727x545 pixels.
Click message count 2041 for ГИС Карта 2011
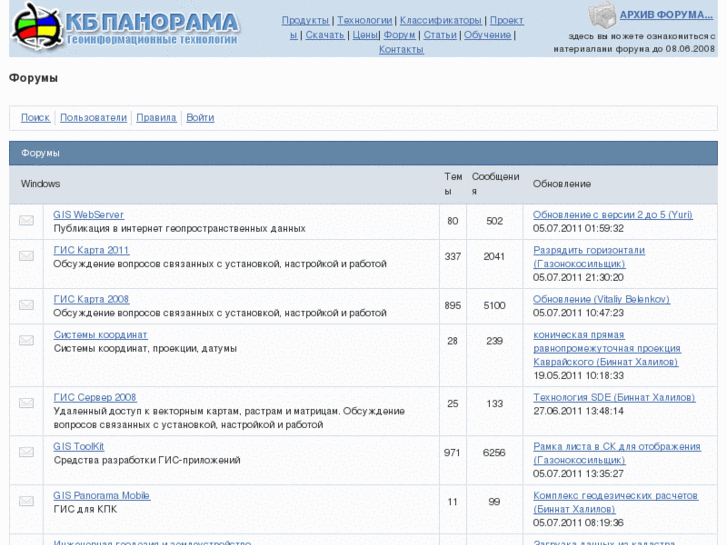click(494, 256)
